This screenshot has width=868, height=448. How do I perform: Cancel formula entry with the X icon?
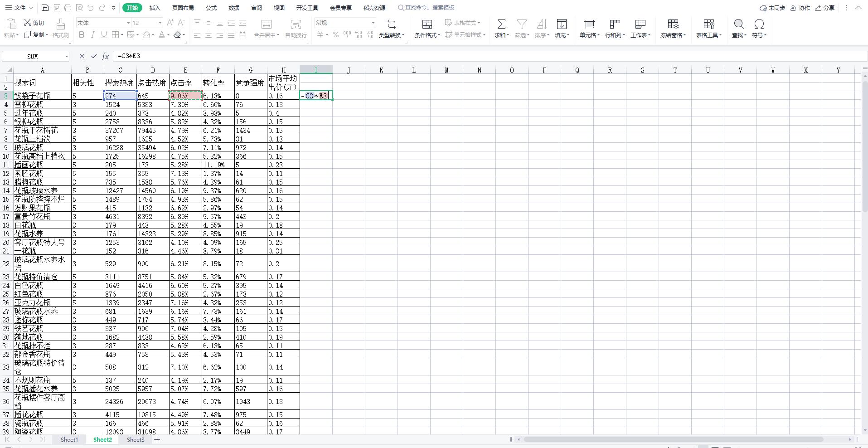[x=82, y=56]
